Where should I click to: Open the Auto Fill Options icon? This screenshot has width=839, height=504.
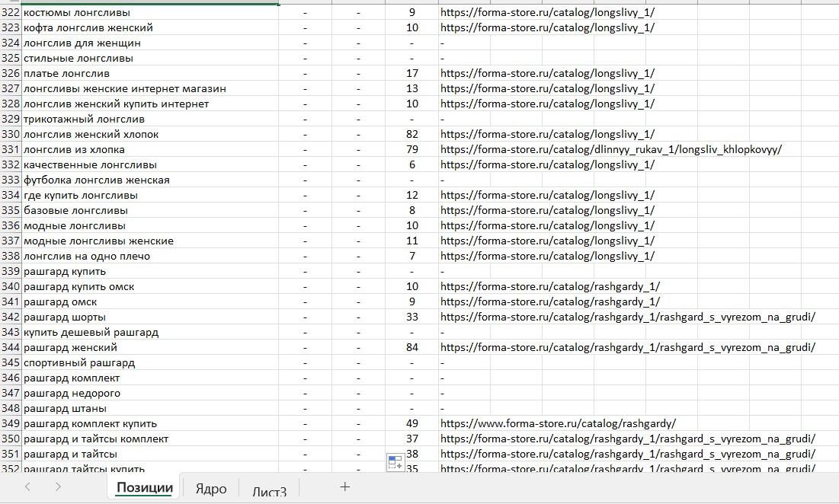click(x=395, y=462)
